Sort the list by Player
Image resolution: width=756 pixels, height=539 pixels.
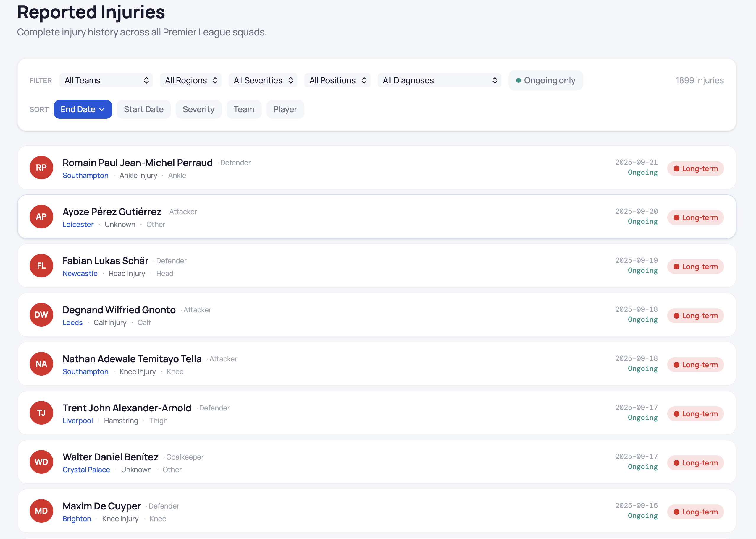[285, 109]
